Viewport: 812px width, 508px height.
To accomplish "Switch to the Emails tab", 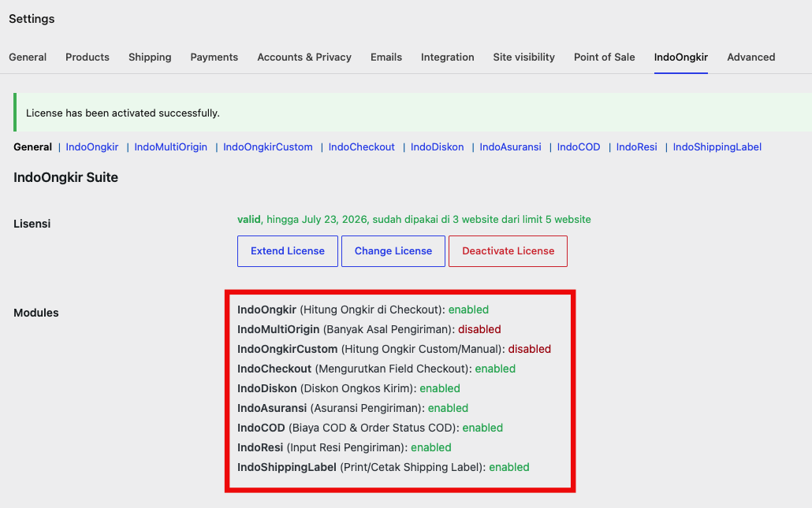I will pos(386,57).
